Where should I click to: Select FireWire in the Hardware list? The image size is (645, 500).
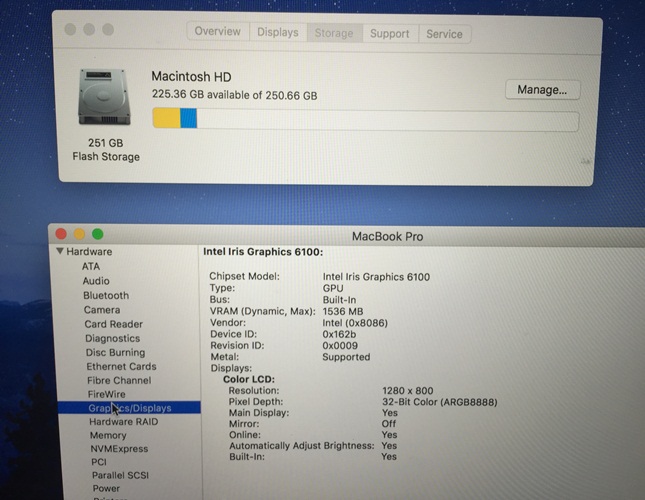coord(107,394)
